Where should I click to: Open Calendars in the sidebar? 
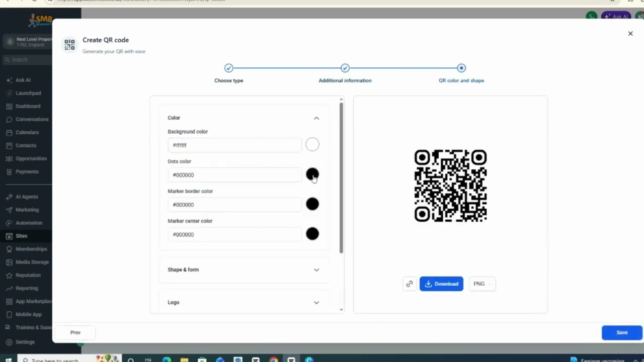pos(27,132)
